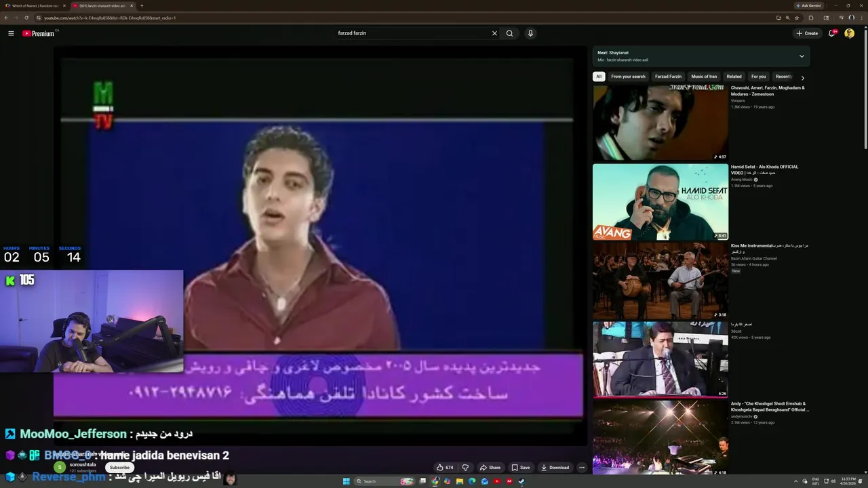
Task: Open File Explorer from the taskbar
Action: (x=460, y=481)
